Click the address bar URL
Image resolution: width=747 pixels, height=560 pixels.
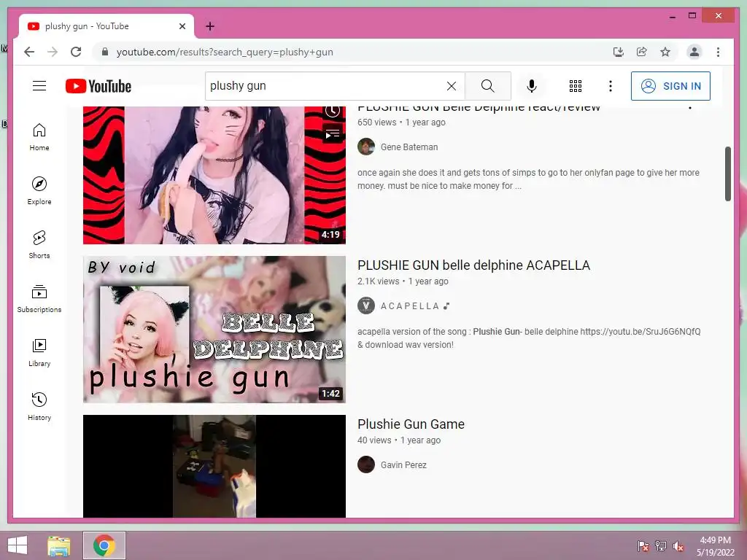click(x=225, y=52)
